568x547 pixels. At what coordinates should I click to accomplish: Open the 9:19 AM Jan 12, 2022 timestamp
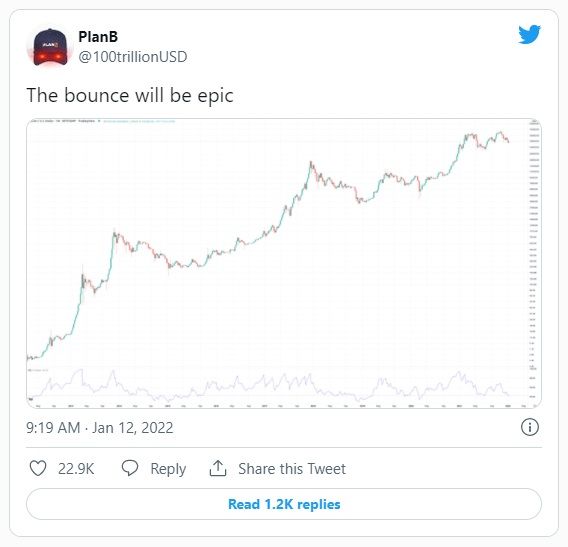(x=100, y=428)
